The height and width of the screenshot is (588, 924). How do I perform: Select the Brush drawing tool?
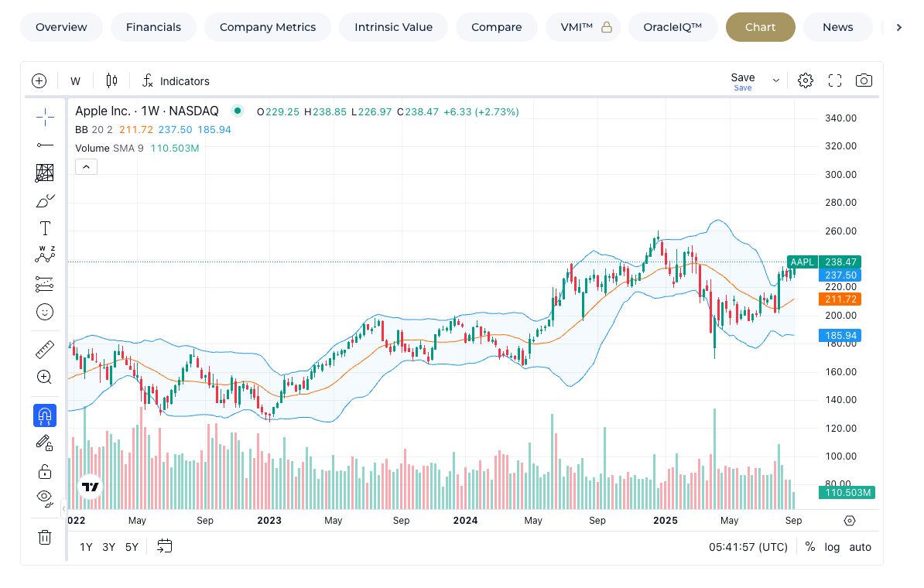click(44, 200)
